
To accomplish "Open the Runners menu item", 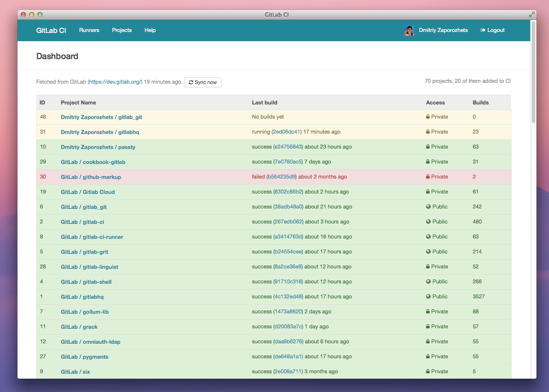I will pos(89,30).
